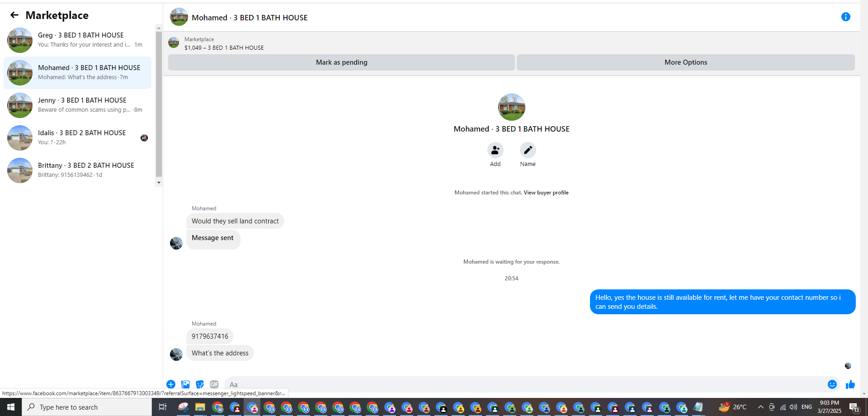The image size is (868, 416).
Task: Click the blue reply about house availability
Action: [x=722, y=302]
